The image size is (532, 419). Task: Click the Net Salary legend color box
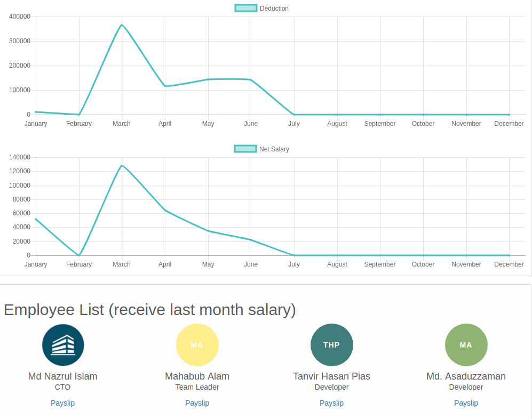point(245,149)
